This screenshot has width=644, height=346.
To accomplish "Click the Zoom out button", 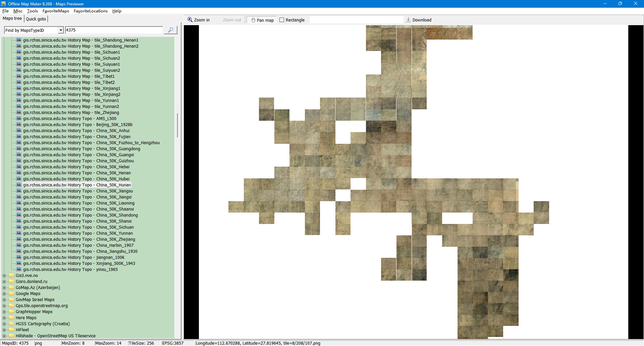I will [x=232, y=20].
